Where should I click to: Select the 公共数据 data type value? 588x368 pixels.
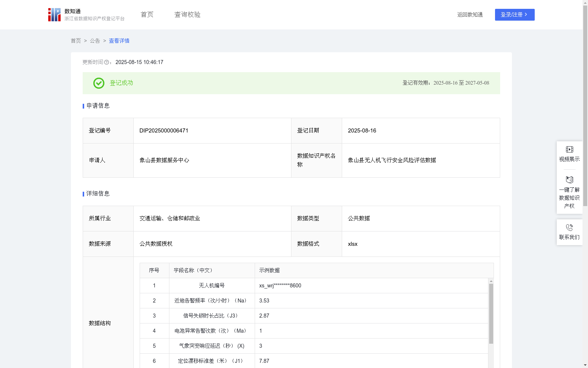click(359, 219)
